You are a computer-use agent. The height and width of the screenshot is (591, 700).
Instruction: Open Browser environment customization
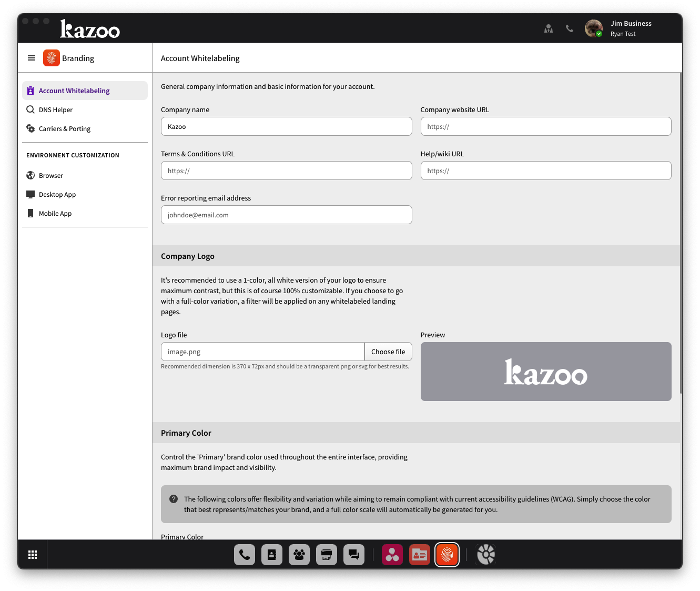(85, 175)
